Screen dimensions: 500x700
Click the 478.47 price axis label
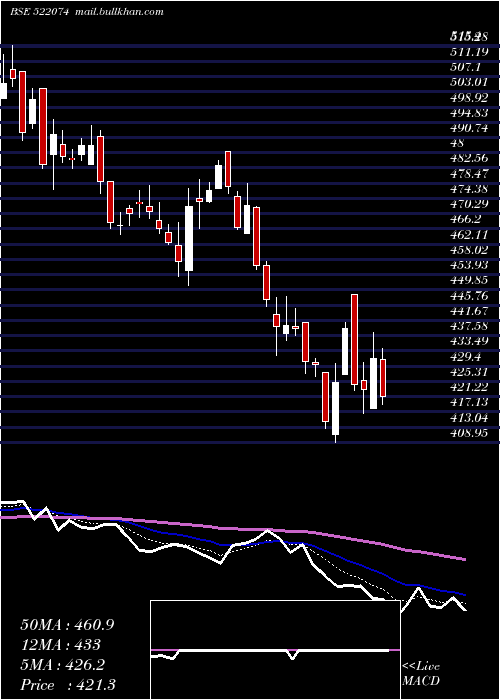tap(468, 173)
